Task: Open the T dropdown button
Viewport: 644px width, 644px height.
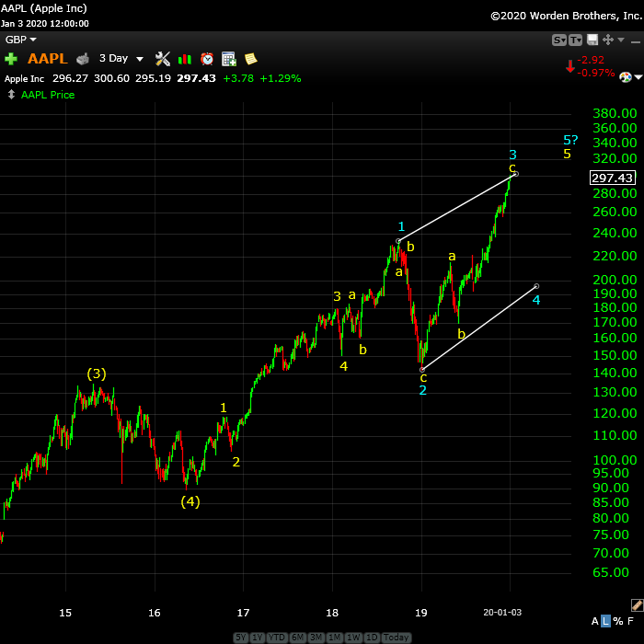Action: tap(575, 40)
